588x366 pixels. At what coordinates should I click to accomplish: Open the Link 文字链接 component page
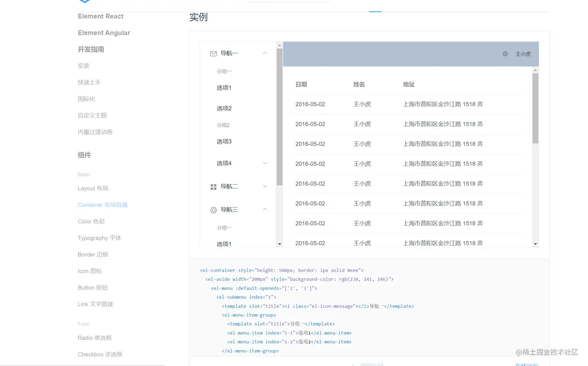[95, 304]
